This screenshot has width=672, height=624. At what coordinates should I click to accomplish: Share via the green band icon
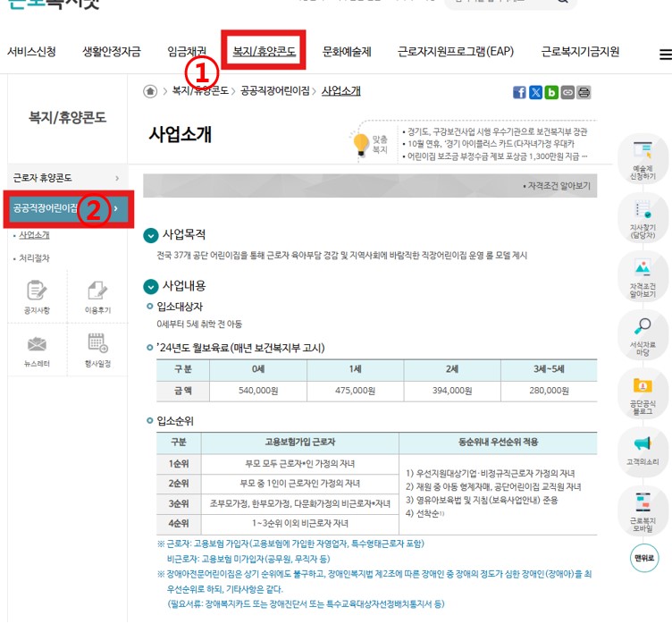551,92
